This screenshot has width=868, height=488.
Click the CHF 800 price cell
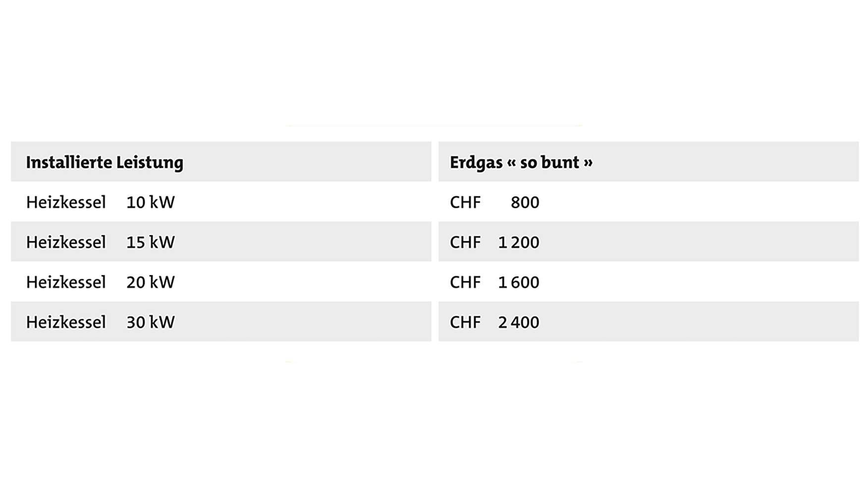pos(494,202)
